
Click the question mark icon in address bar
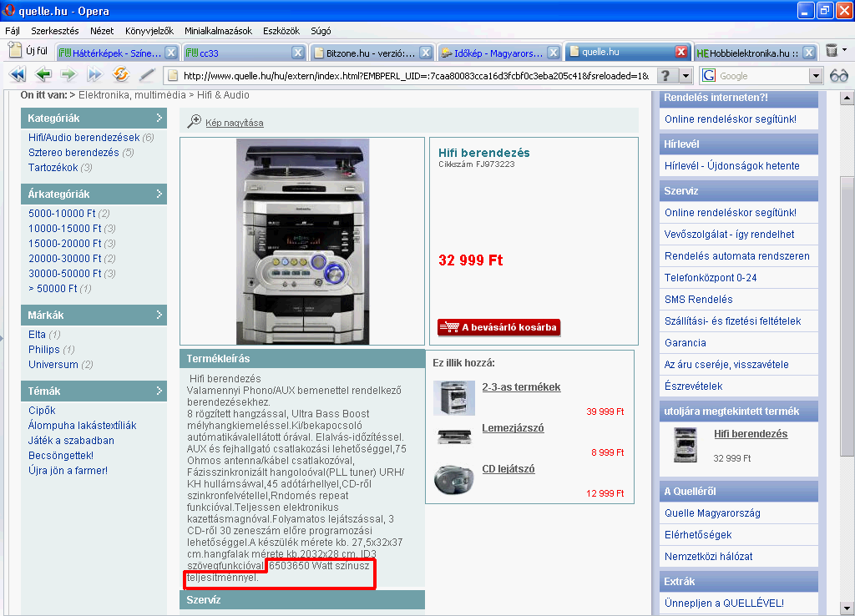point(665,76)
